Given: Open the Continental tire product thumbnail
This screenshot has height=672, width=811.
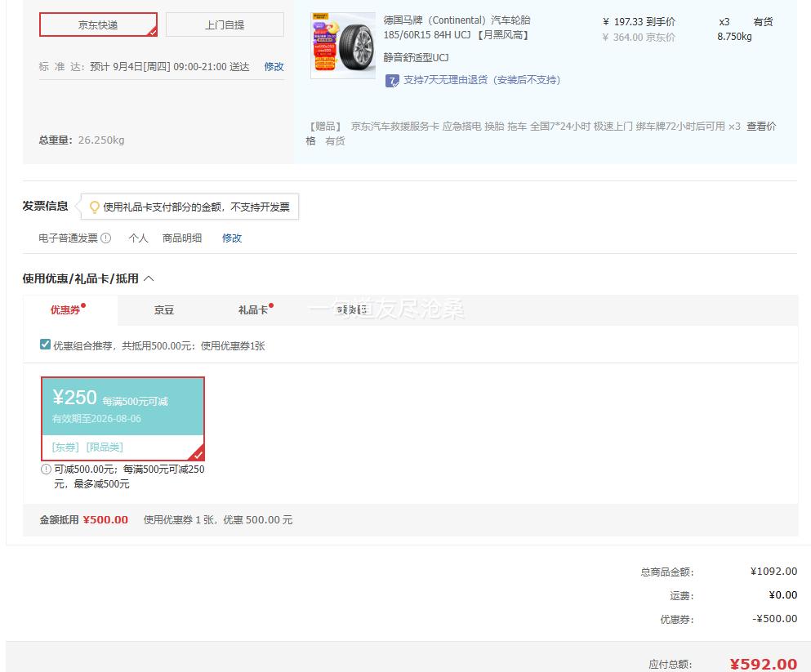Looking at the screenshot, I should click(x=343, y=46).
